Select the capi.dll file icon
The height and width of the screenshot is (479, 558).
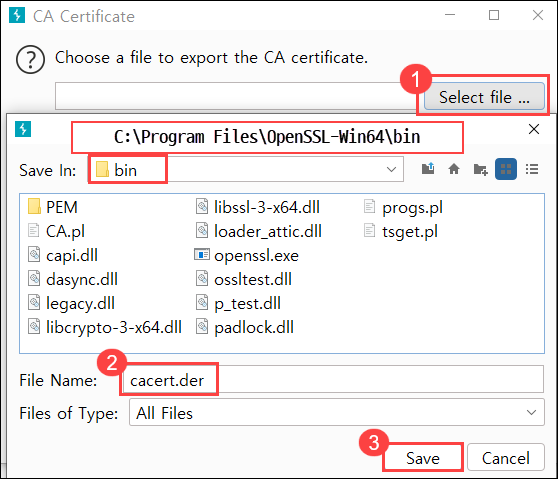tap(34, 254)
